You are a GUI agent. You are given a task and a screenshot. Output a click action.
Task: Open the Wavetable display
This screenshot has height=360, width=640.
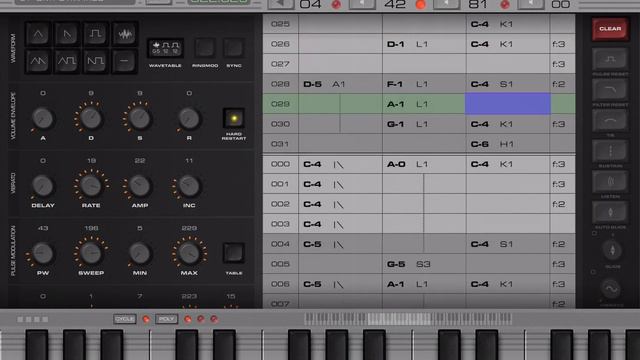tap(165, 48)
